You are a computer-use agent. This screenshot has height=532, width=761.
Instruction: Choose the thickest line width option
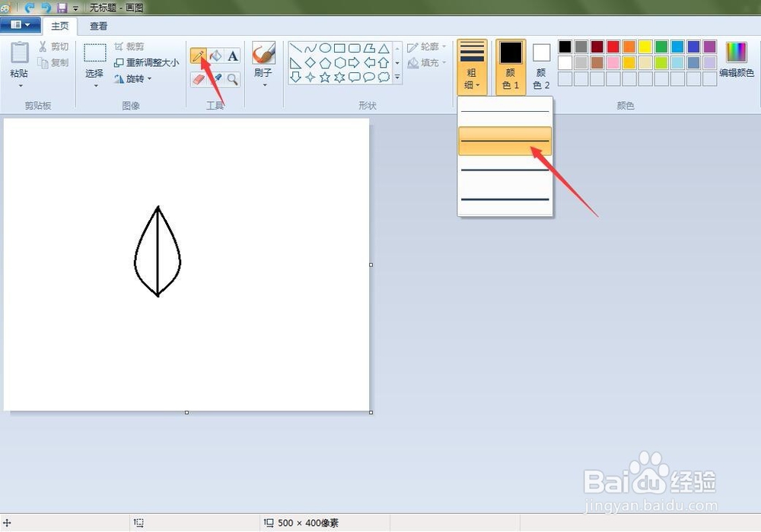[505, 199]
